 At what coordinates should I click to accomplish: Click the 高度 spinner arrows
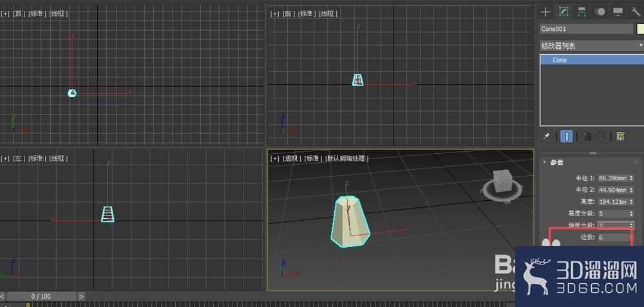coord(631,202)
